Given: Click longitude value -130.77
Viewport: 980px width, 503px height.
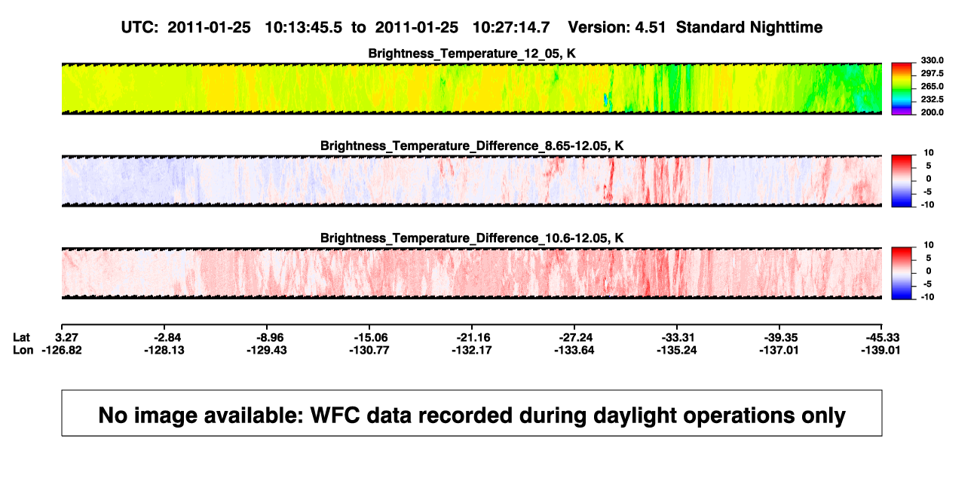Looking at the screenshot, I should click(x=369, y=350).
